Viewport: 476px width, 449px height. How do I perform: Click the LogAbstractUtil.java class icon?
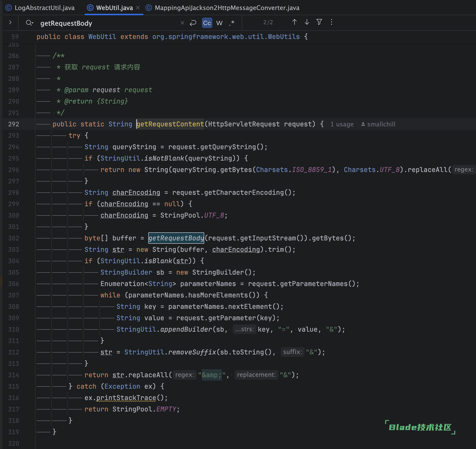pos(9,8)
